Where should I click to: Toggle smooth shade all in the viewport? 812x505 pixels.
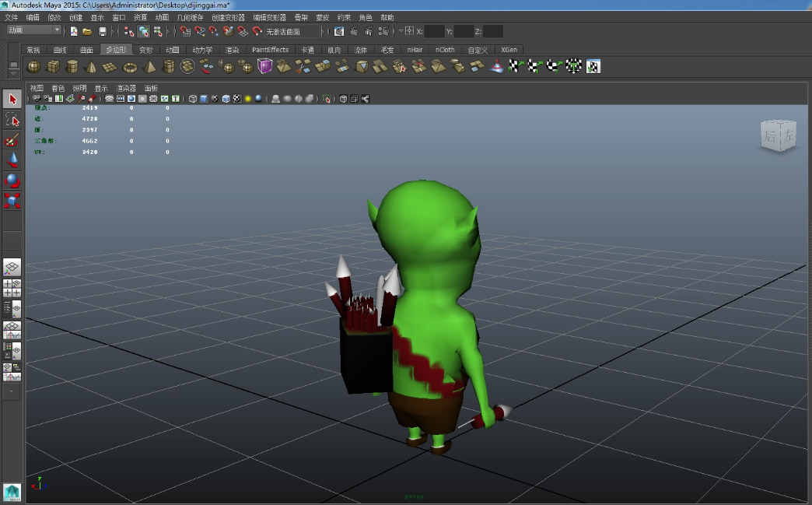point(204,99)
